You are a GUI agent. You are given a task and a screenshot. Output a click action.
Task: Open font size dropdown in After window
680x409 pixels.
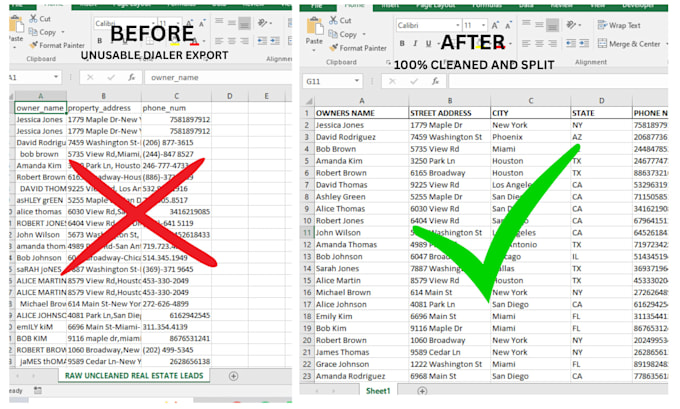click(483, 25)
